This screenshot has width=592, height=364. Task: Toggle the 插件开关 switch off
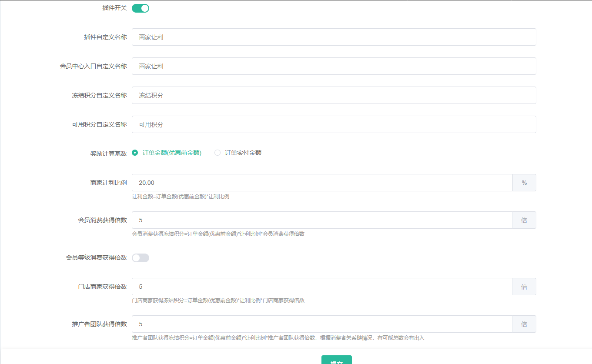click(140, 8)
